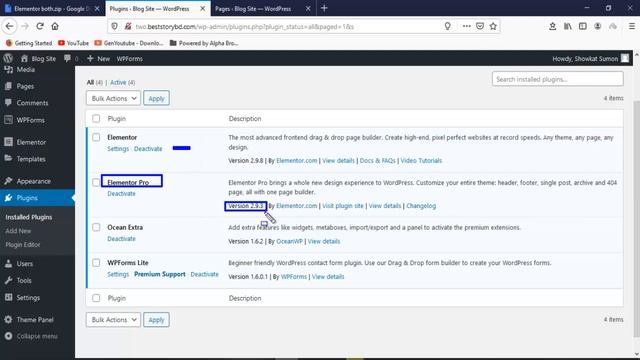Tick the select-all checkbox in table footer

tap(96, 298)
